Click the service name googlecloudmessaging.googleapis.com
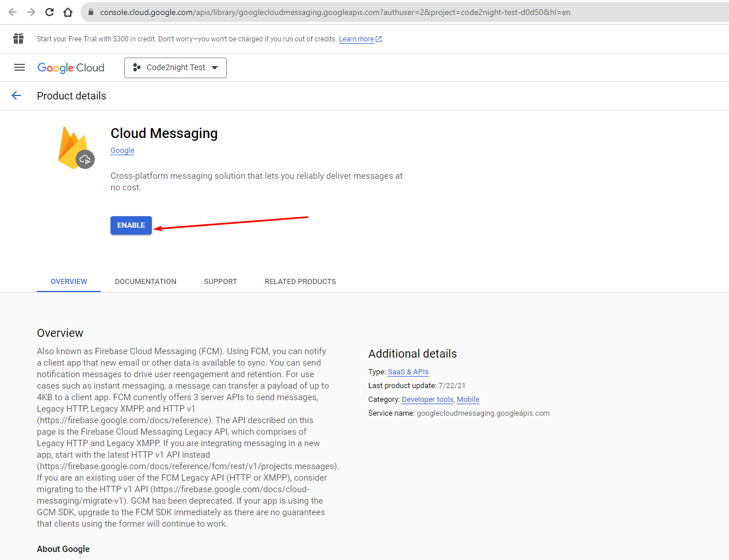 tap(483, 413)
